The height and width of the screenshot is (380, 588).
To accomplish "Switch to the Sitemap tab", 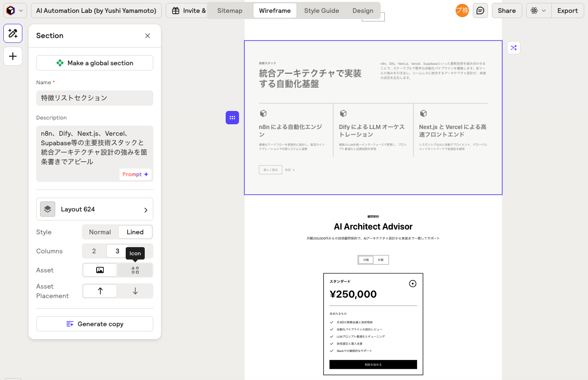I will click(229, 10).
